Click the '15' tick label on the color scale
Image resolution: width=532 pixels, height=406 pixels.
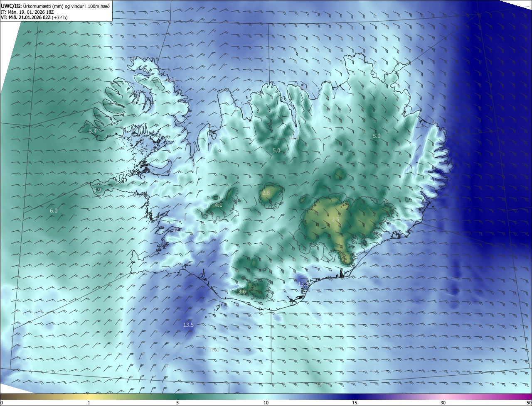[x=355, y=403]
